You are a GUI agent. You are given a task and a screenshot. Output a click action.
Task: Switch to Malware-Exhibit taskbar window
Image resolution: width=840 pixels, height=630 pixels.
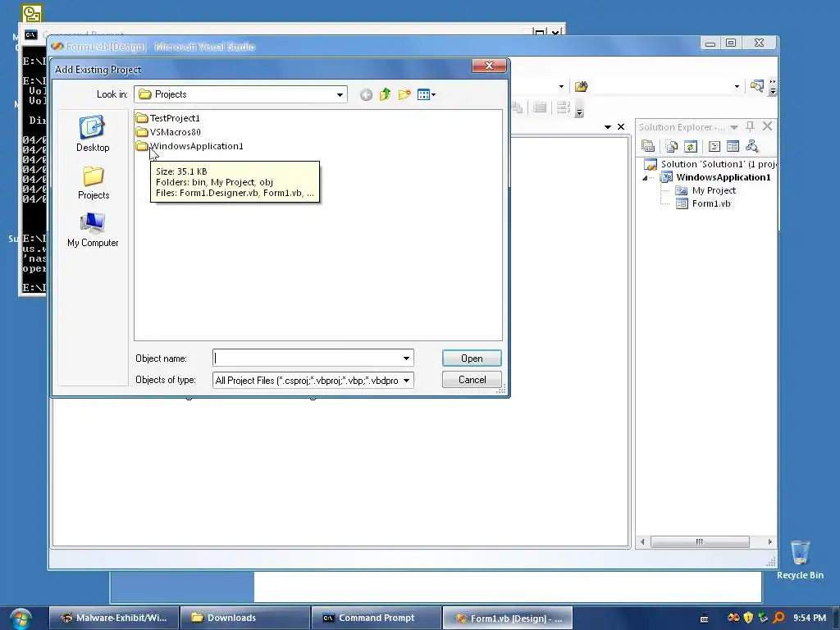(113, 618)
